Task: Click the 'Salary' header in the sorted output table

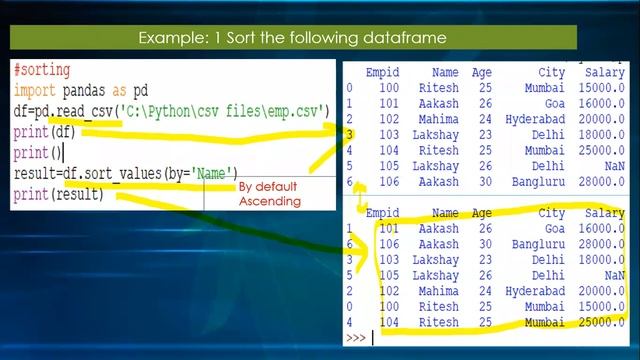Action: [x=604, y=213]
